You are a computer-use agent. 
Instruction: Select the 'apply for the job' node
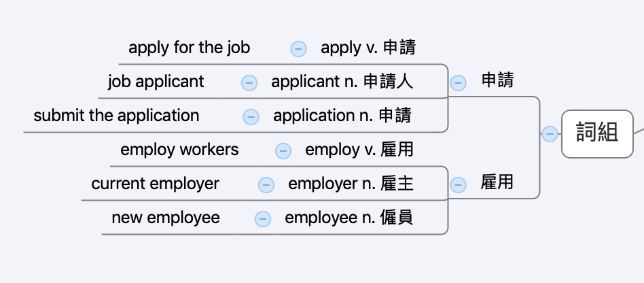(x=190, y=48)
